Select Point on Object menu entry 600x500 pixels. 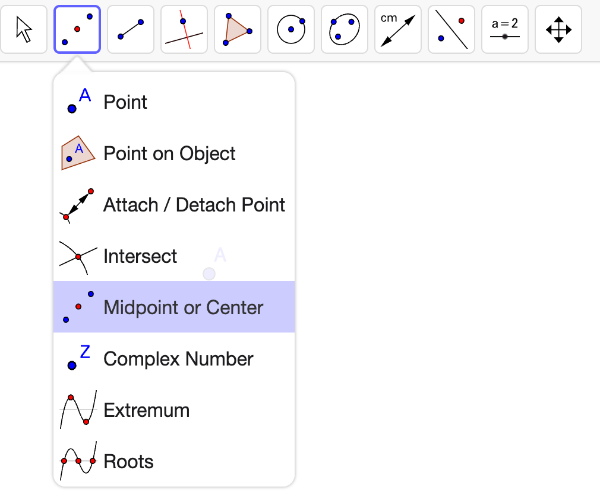[x=174, y=153]
